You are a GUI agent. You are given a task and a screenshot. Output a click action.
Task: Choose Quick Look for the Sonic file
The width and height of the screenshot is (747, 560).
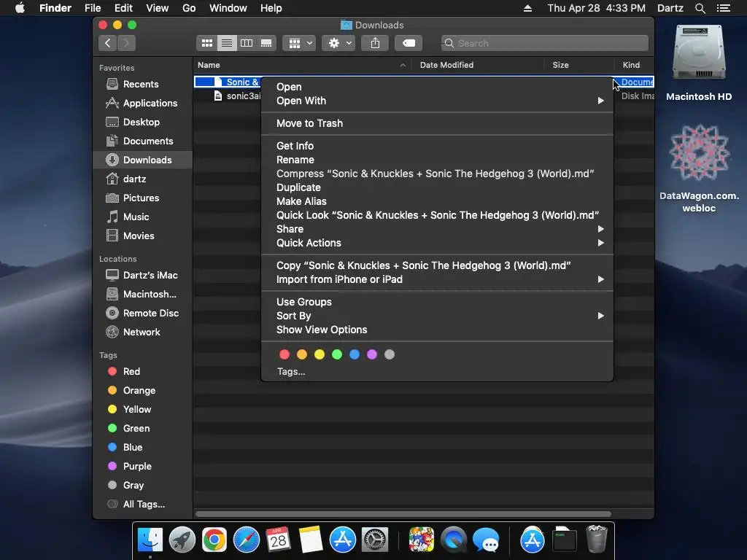[438, 215]
